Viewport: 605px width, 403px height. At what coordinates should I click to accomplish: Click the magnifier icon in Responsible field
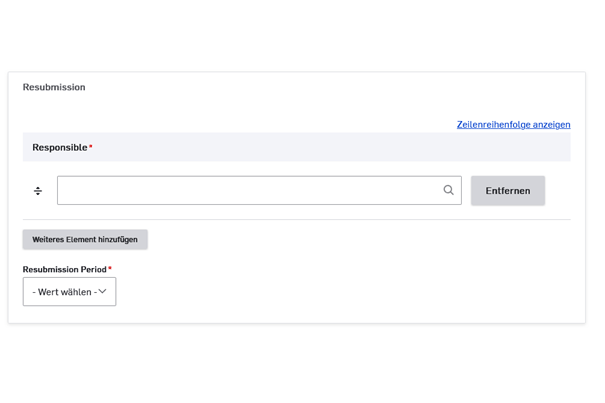(448, 190)
